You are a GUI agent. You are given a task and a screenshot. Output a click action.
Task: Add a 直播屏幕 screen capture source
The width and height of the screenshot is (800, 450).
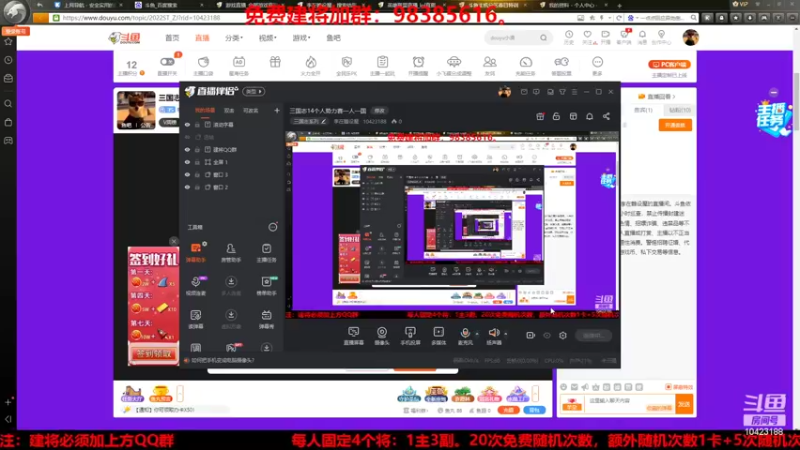click(x=354, y=336)
